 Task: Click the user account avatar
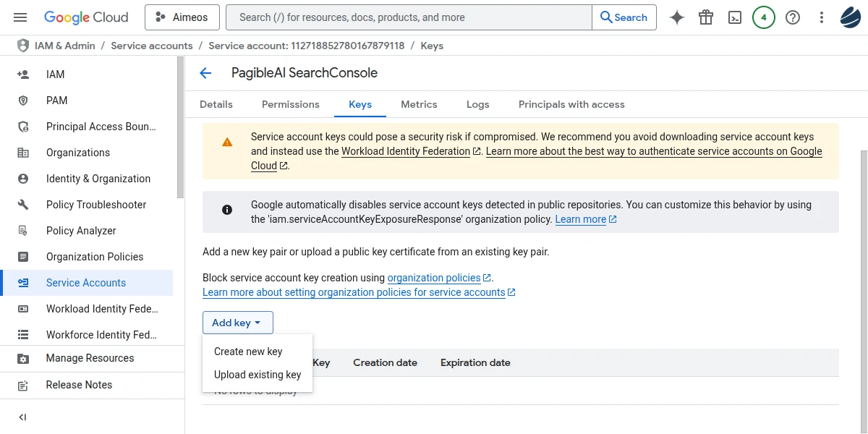click(x=851, y=17)
